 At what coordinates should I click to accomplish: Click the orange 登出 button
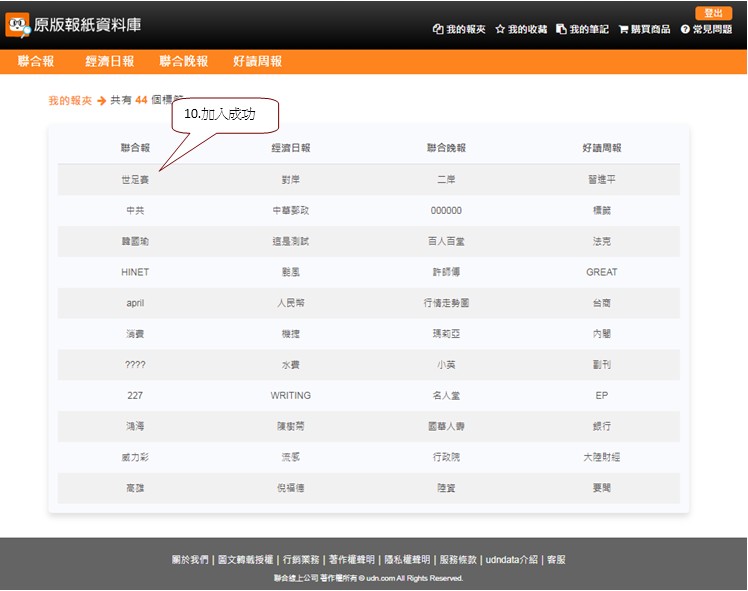713,13
